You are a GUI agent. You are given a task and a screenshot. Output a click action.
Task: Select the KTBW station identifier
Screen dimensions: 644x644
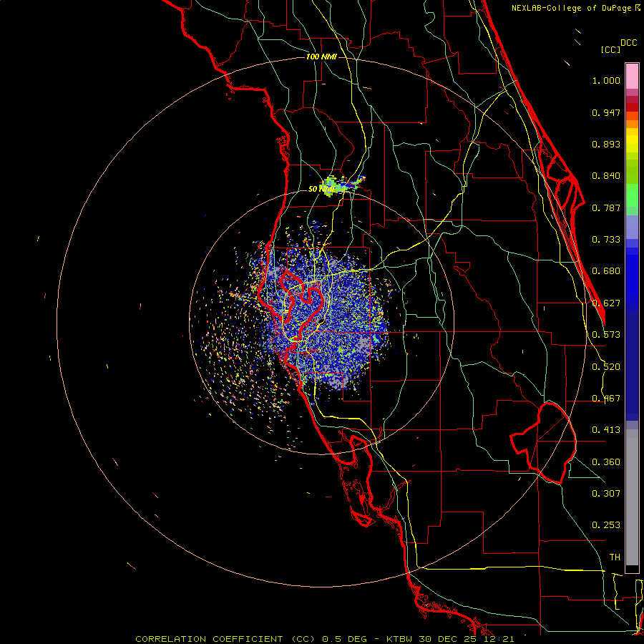coord(401,639)
